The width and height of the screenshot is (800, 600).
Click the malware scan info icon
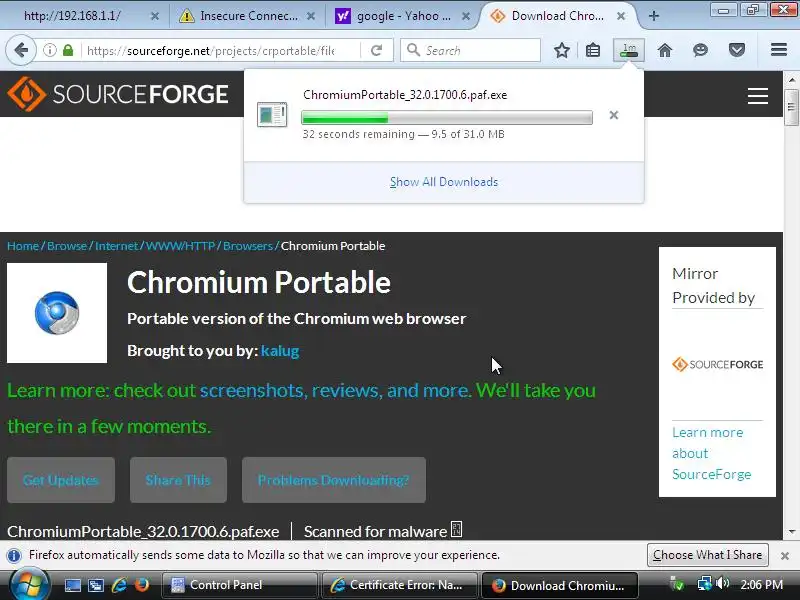pyautogui.click(x=457, y=530)
